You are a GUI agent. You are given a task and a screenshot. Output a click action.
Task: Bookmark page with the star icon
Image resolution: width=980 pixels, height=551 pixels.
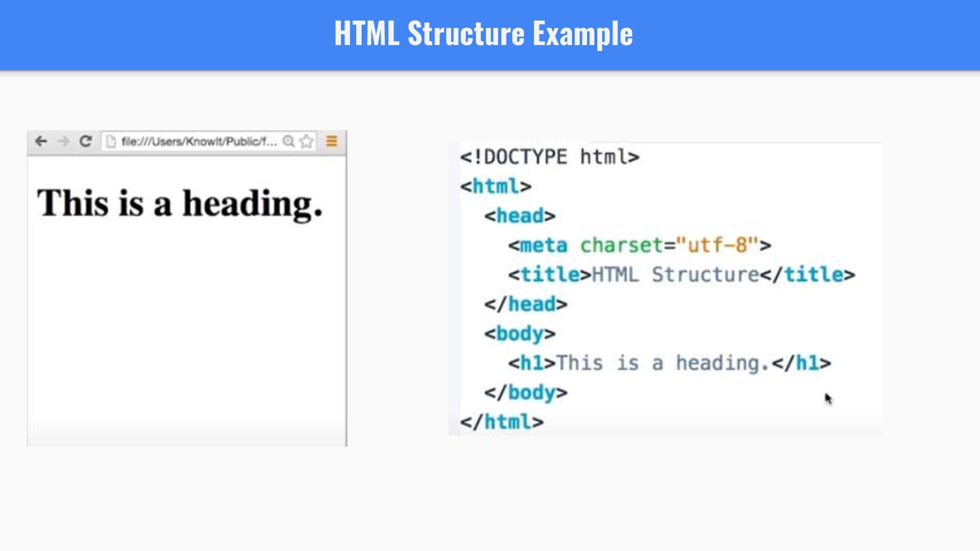pos(307,142)
